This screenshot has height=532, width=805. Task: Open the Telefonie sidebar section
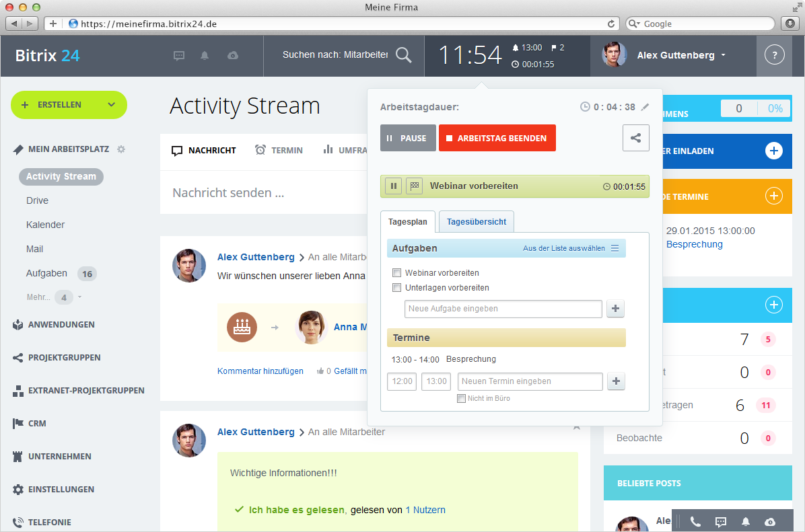point(42,523)
